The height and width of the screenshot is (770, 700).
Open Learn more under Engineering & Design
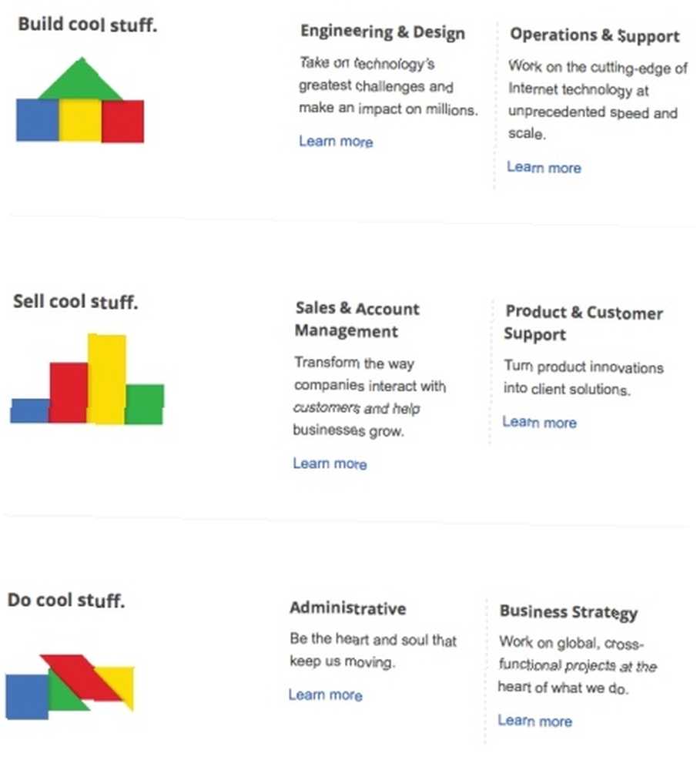tap(336, 142)
